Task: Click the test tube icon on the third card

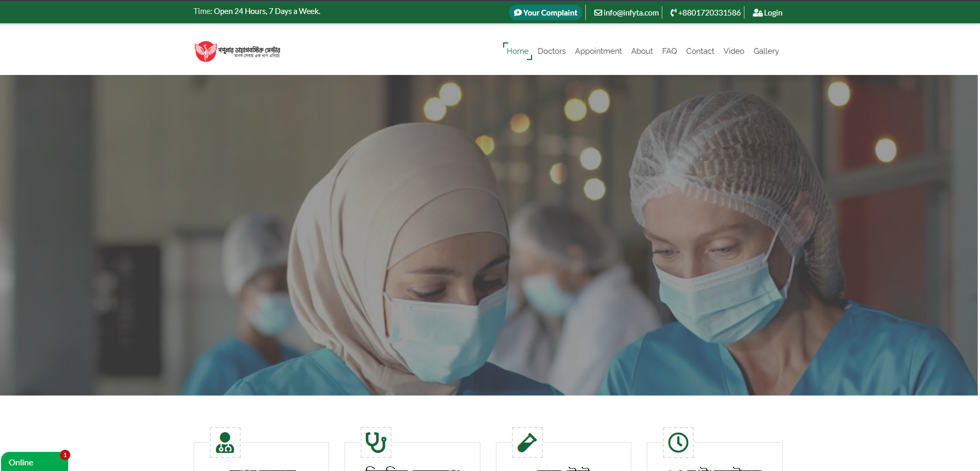Action: 526,443
